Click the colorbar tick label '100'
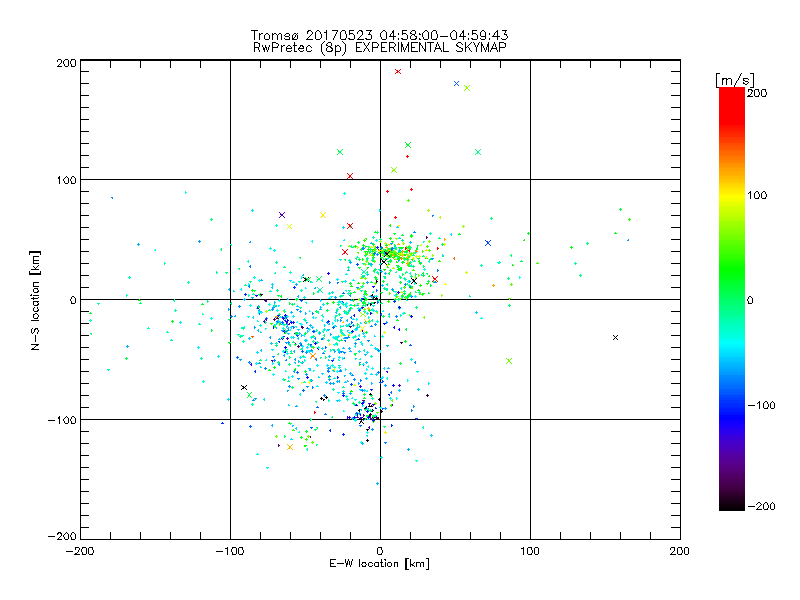 (x=757, y=195)
